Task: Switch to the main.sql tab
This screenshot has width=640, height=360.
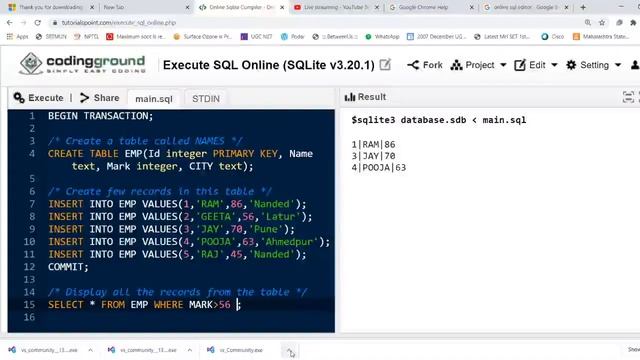Action: click(x=154, y=99)
